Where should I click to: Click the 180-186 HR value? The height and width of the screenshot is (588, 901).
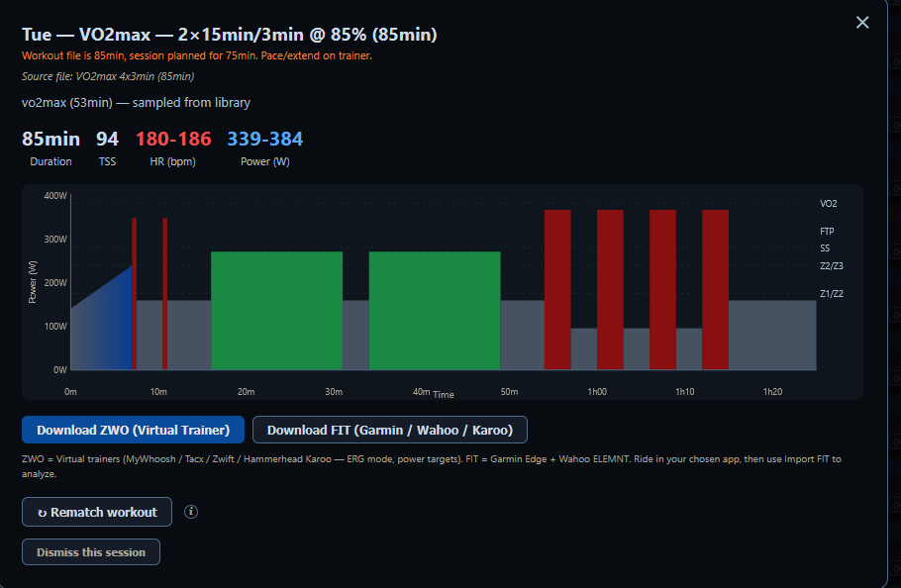tap(173, 139)
